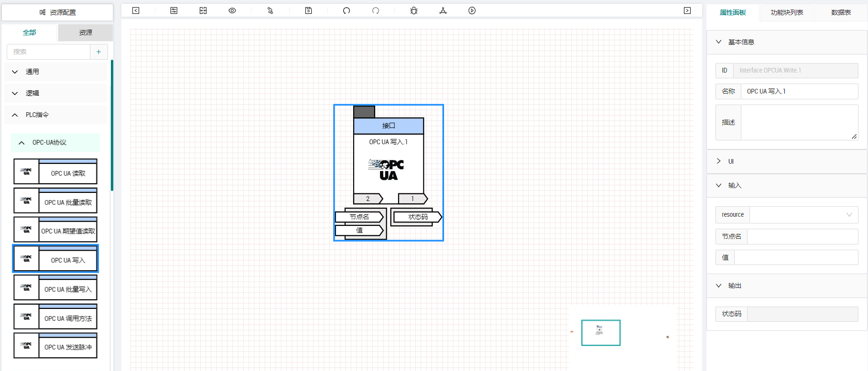Screen dimensions: 868x371
Task: Click the OPC UA 写入 block icon
Action: [x=26, y=259]
